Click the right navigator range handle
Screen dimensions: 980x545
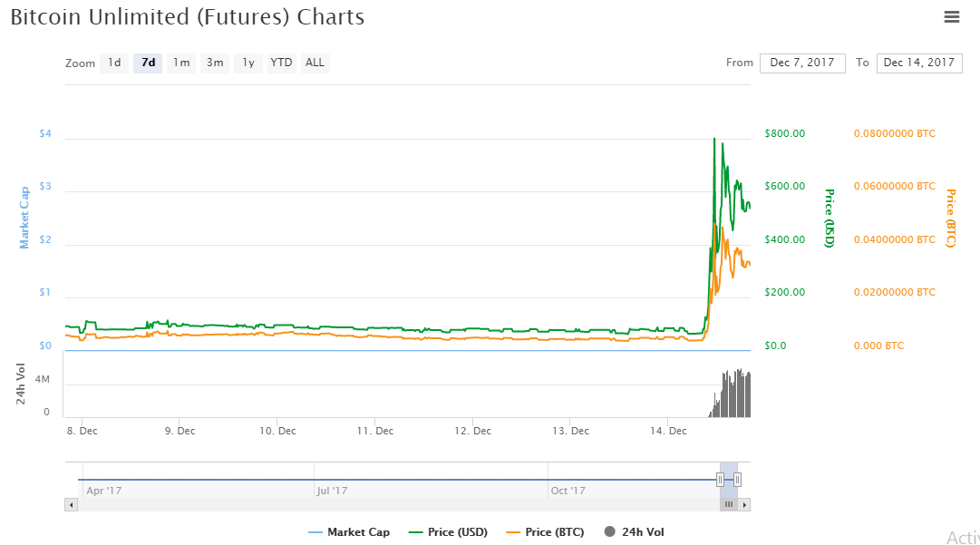(x=738, y=480)
